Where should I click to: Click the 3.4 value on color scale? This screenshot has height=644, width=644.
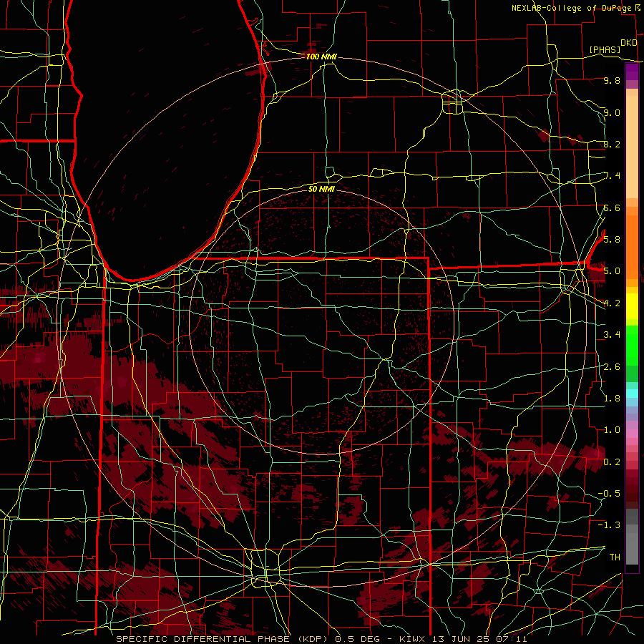(x=612, y=335)
